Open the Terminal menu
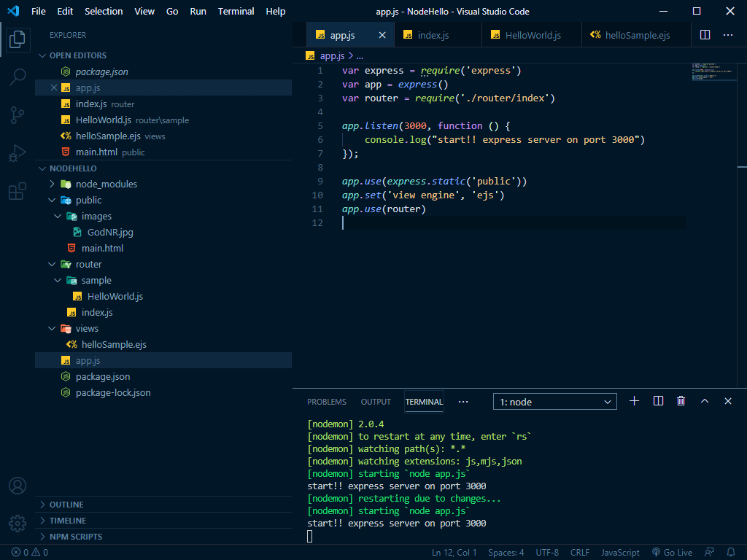 click(236, 11)
